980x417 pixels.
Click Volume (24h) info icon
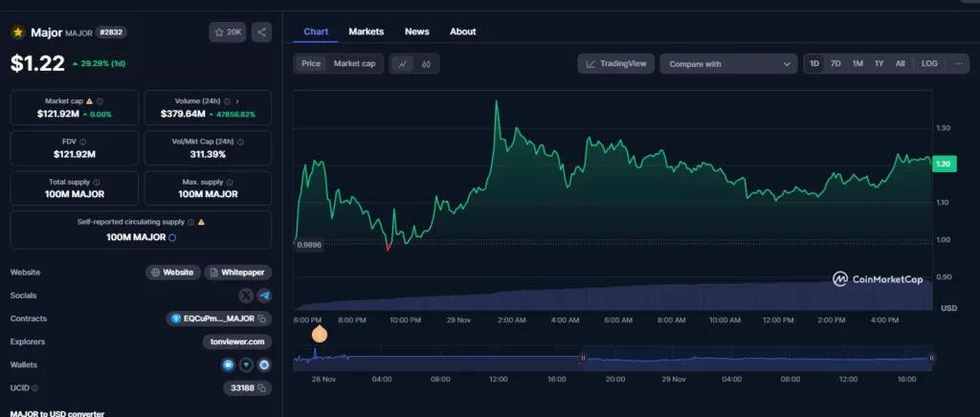227,101
